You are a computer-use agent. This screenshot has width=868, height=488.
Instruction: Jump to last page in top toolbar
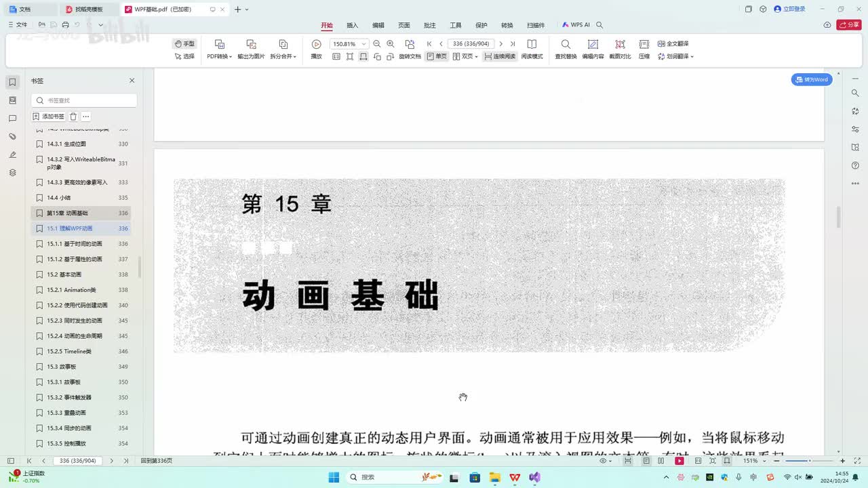point(513,43)
